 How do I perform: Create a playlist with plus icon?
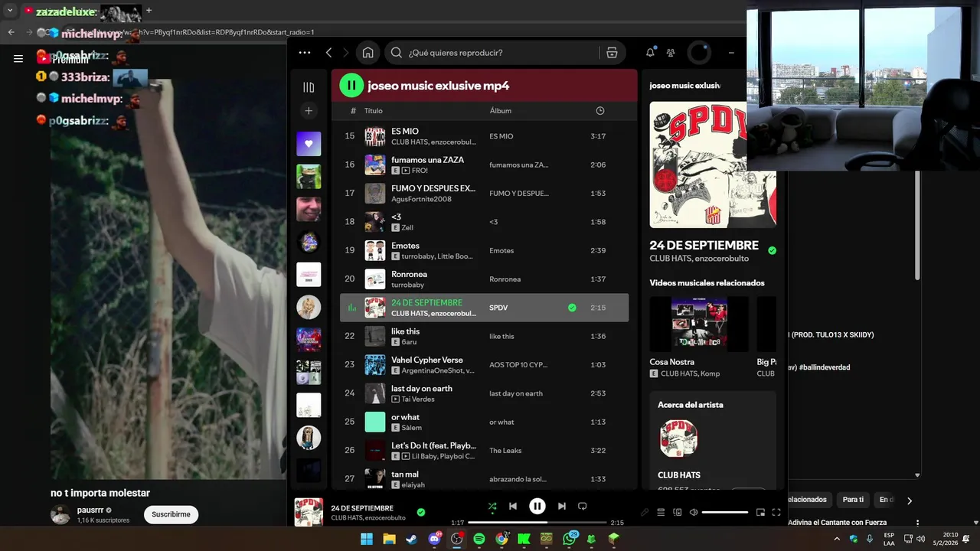point(309,111)
